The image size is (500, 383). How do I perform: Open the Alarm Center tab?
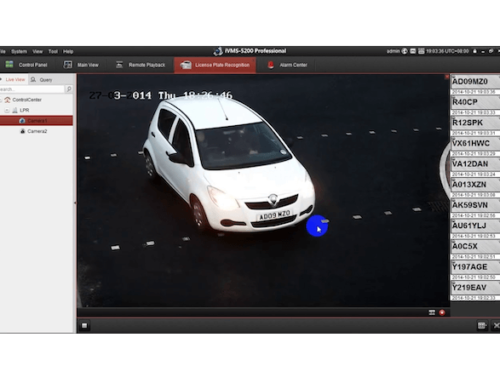coord(287,65)
